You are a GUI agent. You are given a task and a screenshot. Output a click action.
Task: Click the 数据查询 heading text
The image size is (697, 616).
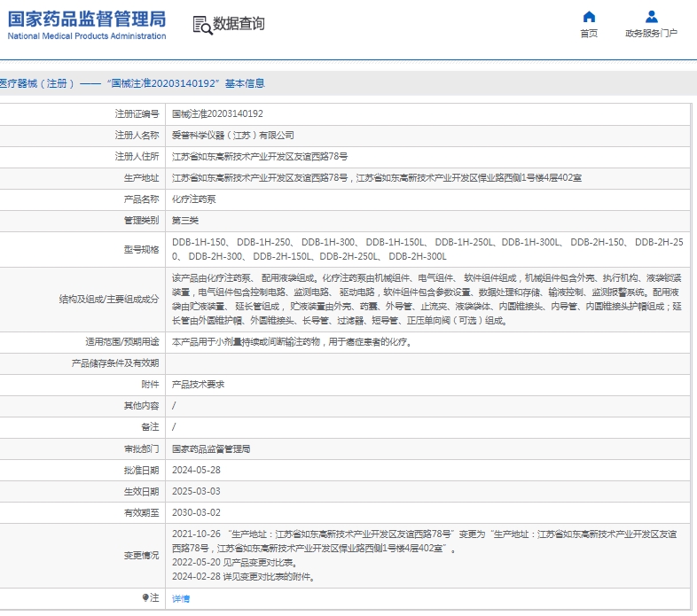[239, 24]
